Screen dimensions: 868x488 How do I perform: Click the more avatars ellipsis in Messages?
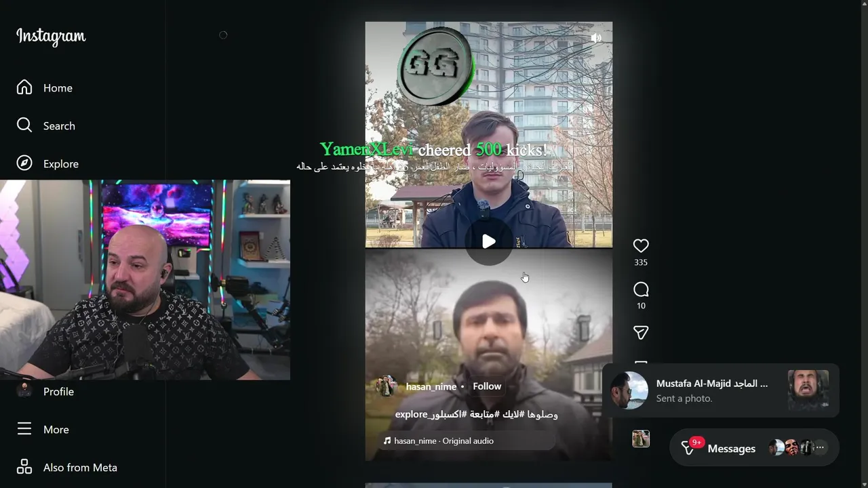(820, 447)
